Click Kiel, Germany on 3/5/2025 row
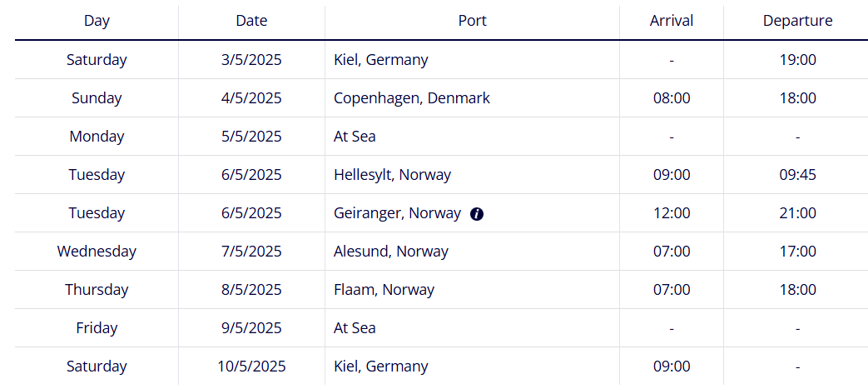 (x=381, y=60)
